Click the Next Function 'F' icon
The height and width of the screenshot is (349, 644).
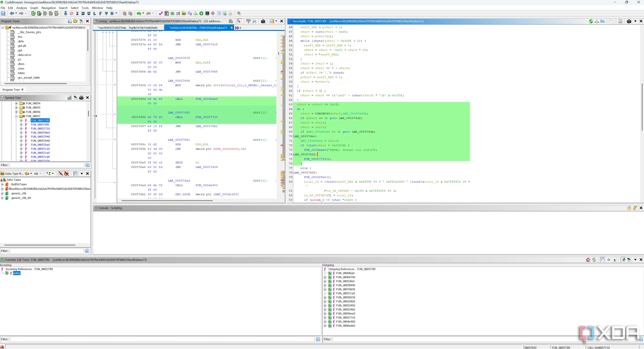[x=101, y=13]
